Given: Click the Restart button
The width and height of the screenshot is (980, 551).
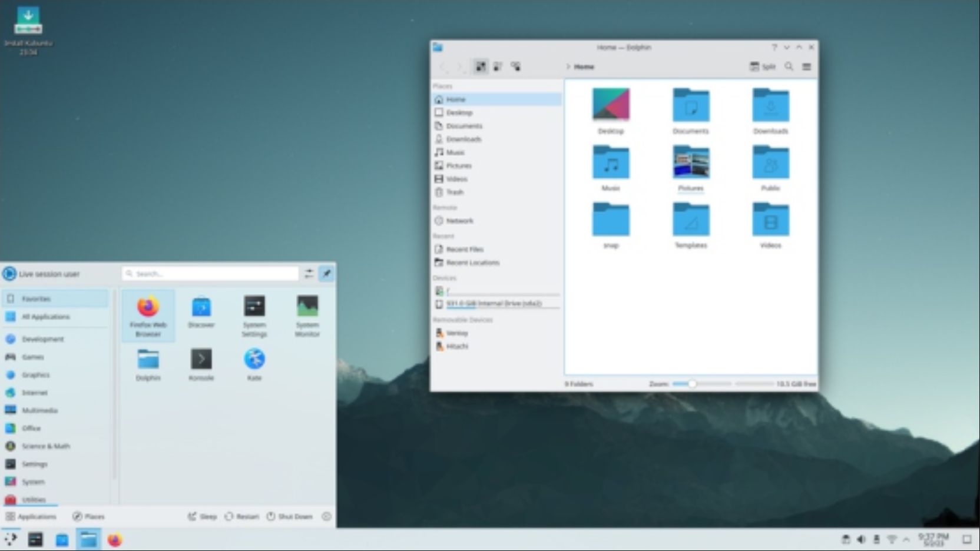Looking at the screenshot, I should tap(241, 516).
